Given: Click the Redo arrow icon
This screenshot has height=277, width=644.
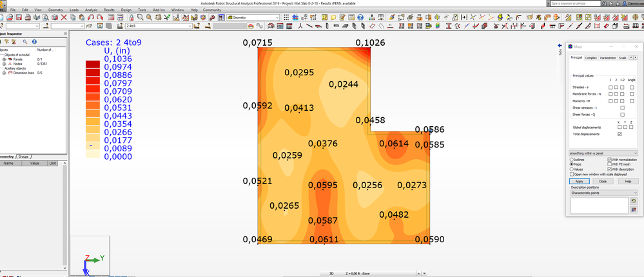Looking at the screenshot, I should point(100,17).
